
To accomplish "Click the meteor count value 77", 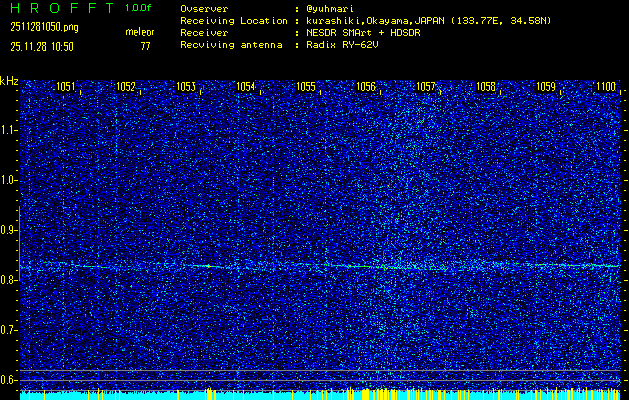I will coord(146,46).
